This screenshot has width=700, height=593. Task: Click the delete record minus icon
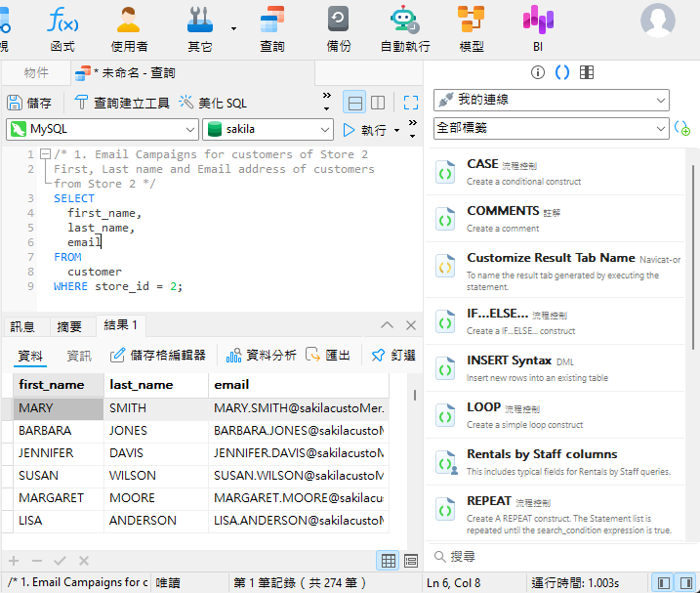[37, 561]
